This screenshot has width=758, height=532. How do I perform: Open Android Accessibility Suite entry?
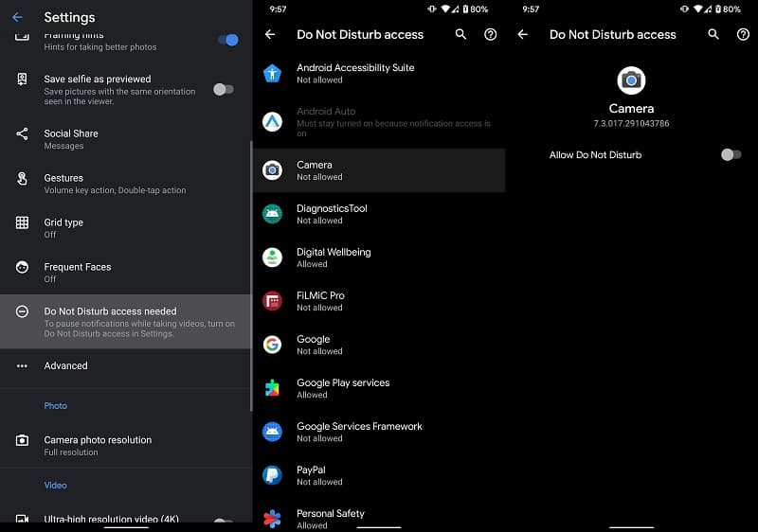click(379, 74)
